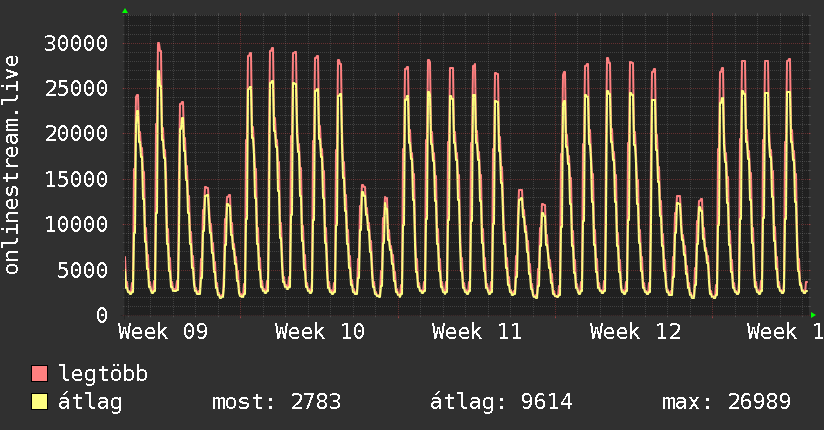Click the Week 09 axis label
824x430 pixels.
[x=163, y=332]
